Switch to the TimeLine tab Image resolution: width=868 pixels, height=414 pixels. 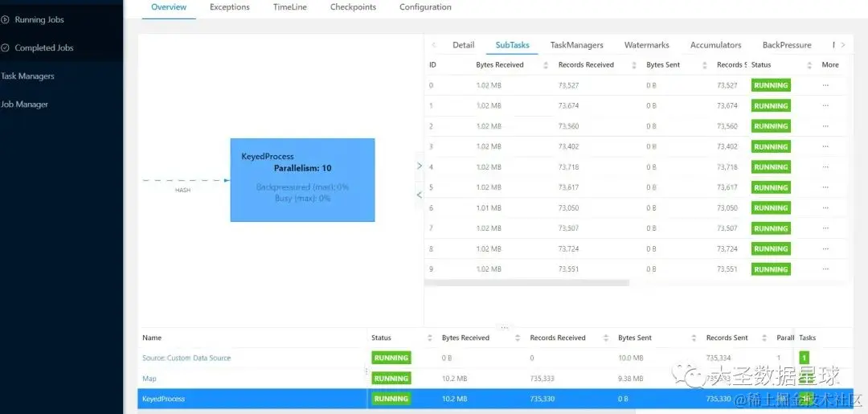click(290, 7)
